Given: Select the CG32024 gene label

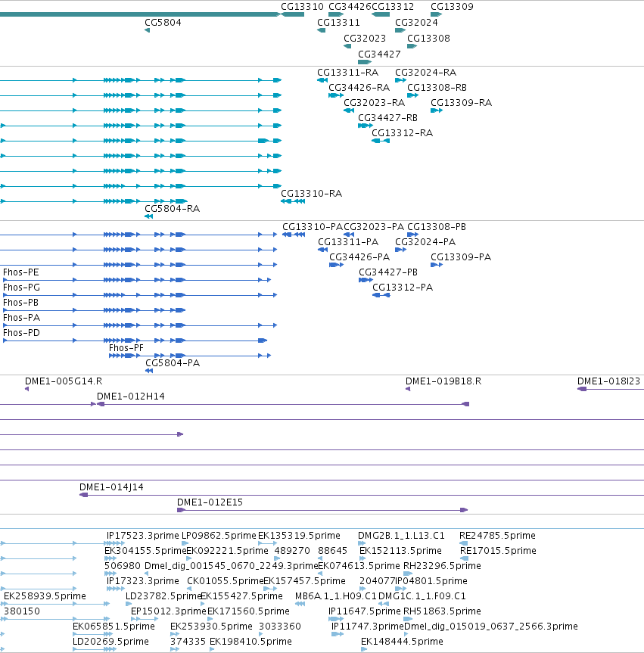Looking at the screenshot, I should [416, 23].
